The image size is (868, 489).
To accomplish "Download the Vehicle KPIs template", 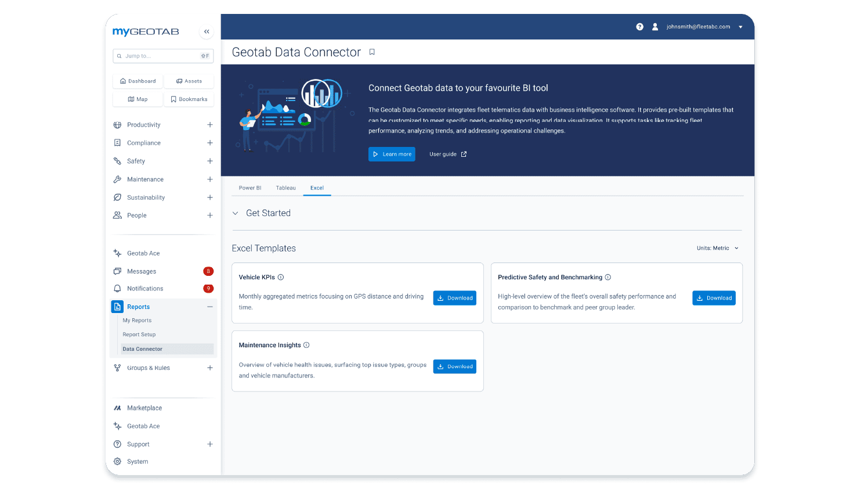I will click(x=455, y=298).
